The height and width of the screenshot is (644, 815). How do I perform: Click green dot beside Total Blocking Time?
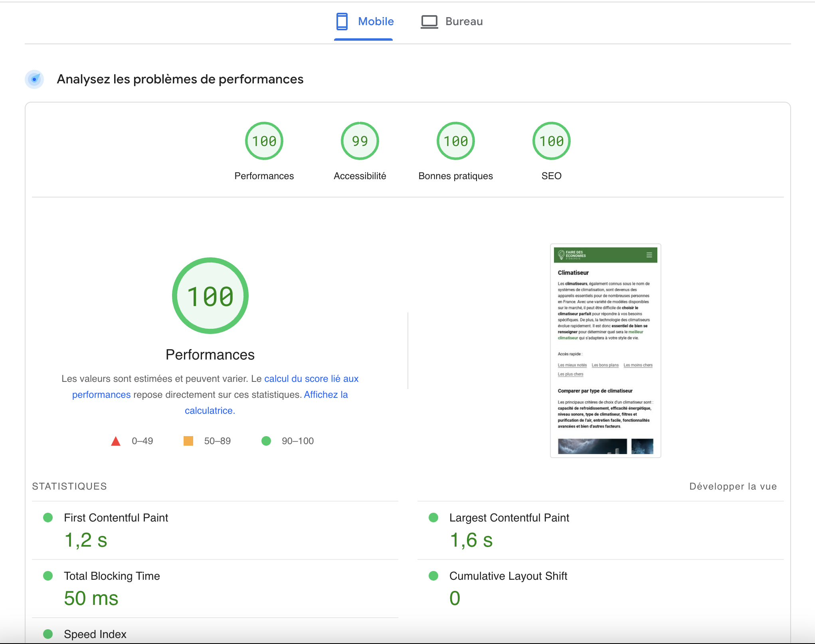tap(48, 576)
